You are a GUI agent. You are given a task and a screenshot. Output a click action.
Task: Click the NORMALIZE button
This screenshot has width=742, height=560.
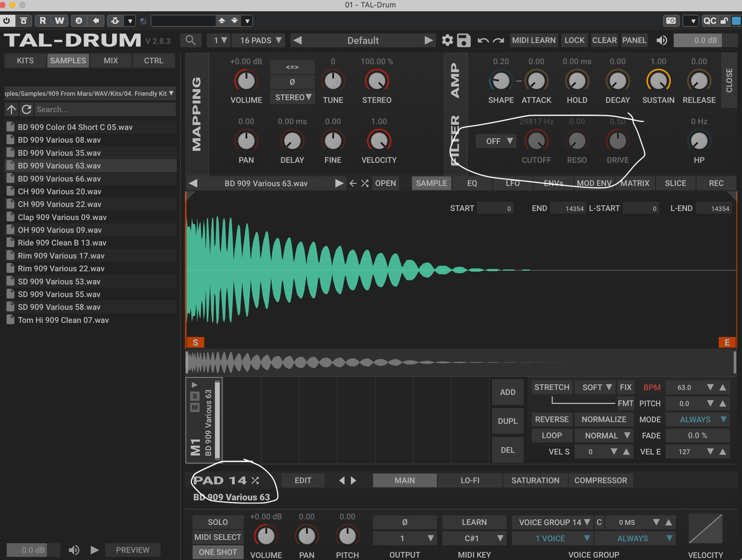pos(603,419)
